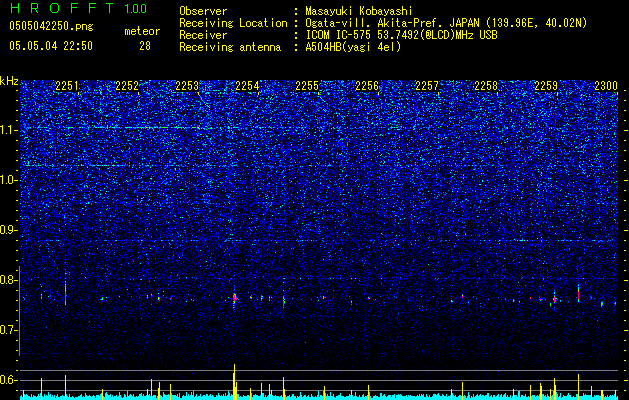Click the 0.9 kHz frequency label

(8, 230)
